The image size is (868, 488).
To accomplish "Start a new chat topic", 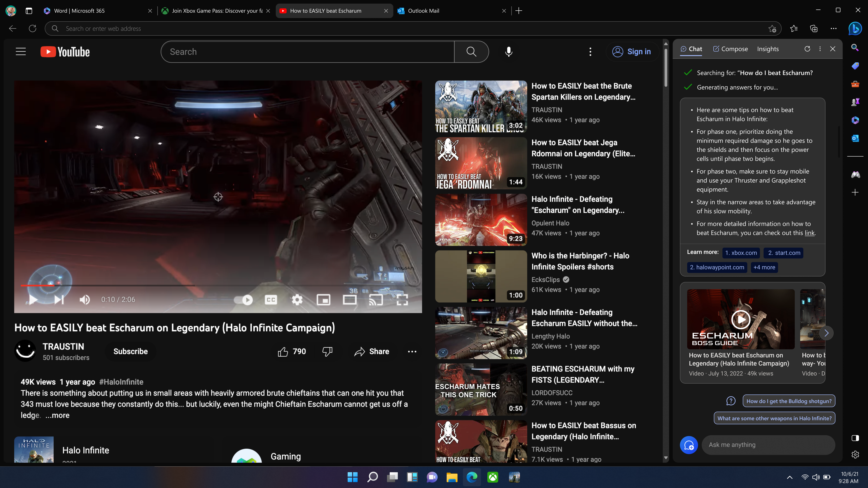I will click(689, 445).
